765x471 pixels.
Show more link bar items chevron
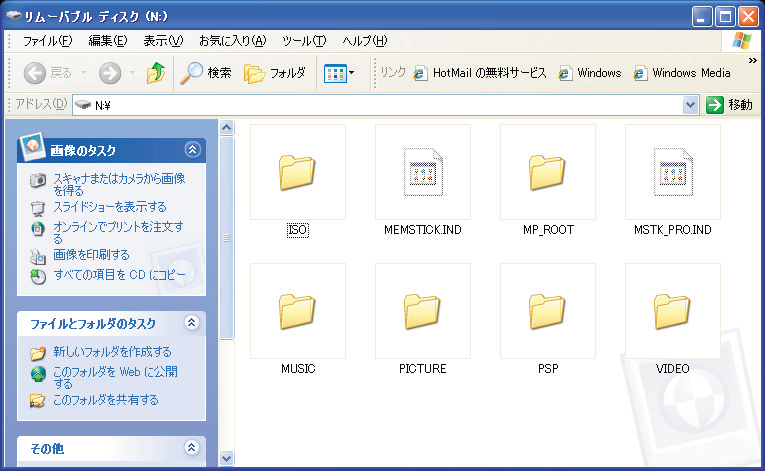tap(753, 61)
